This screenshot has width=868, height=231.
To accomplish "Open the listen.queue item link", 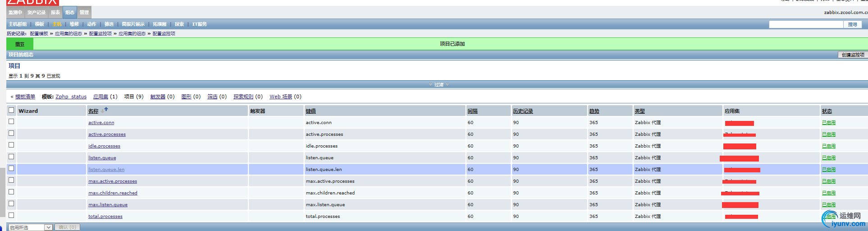I will click(102, 157).
